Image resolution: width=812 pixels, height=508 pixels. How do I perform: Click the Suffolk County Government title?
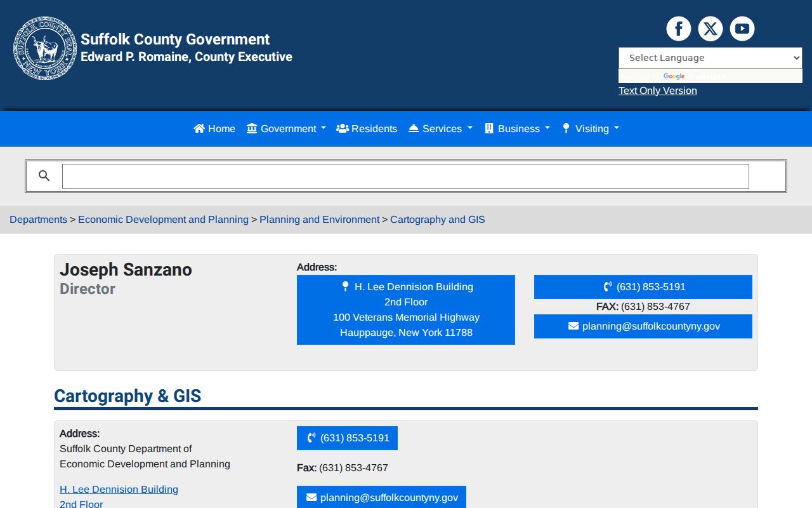[175, 39]
